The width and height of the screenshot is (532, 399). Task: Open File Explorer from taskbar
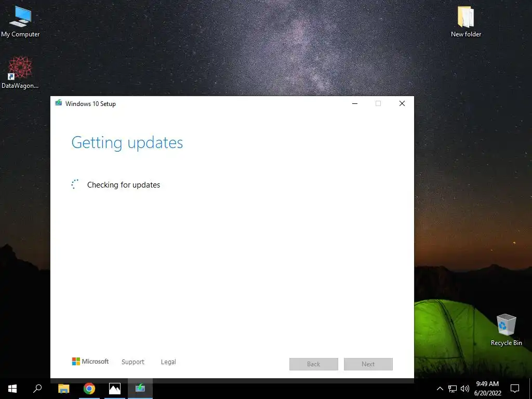point(63,389)
